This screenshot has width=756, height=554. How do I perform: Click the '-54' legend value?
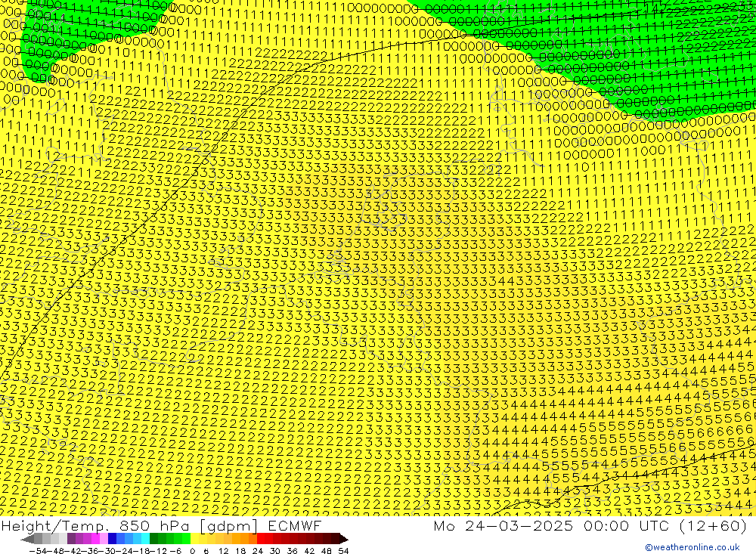[38, 551]
